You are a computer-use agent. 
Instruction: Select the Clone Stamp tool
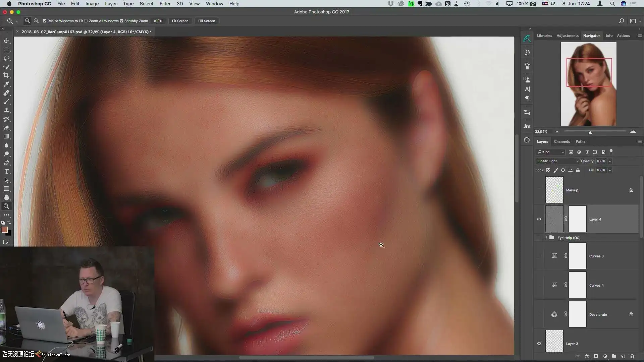(6, 110)
